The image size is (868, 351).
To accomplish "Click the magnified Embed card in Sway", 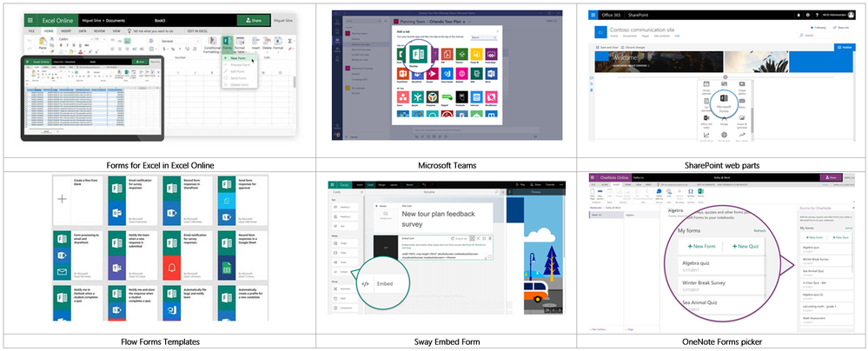I will click(x=383, y=284).
